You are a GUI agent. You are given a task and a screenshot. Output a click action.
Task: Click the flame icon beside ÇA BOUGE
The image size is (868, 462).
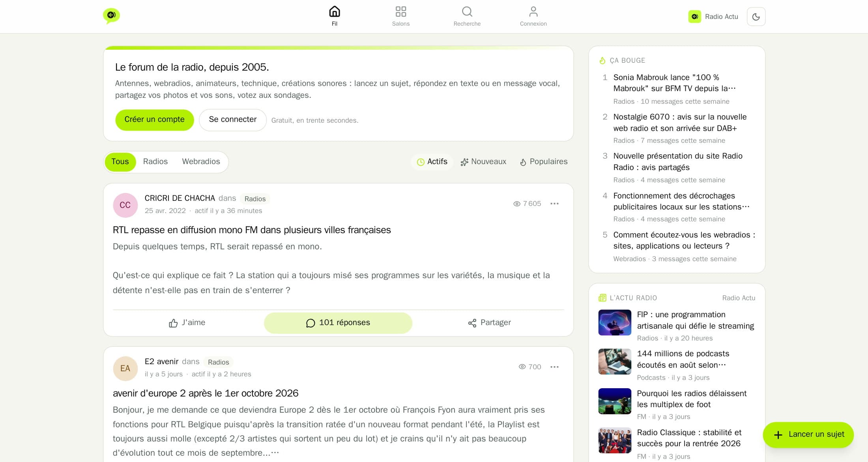coord(602,61)
